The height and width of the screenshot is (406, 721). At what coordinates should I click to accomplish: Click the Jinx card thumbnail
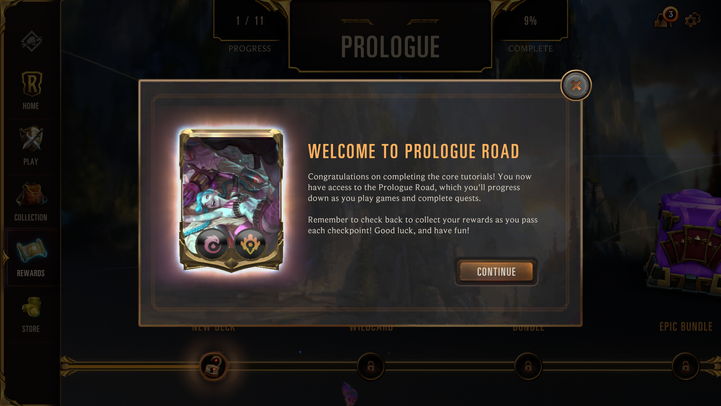tap(231, 200)
